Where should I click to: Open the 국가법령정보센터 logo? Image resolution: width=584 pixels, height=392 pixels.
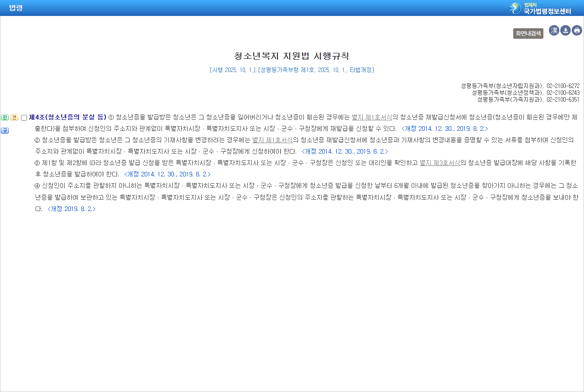pyautogui.click(x=541, y=8)
